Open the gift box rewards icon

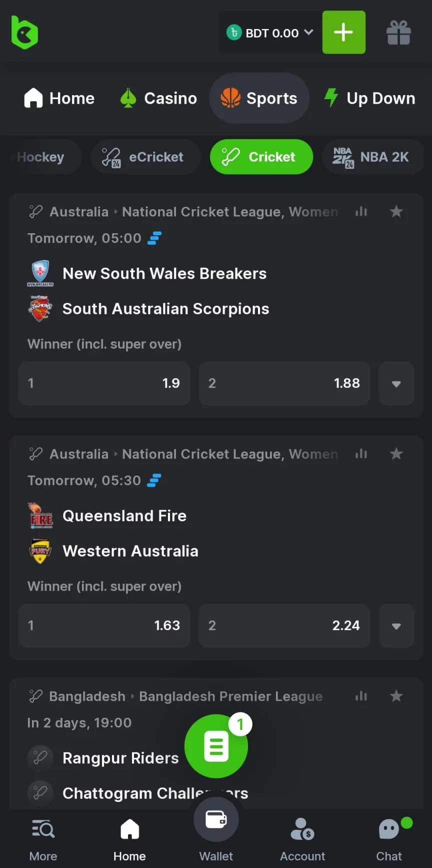(x=398, y=33)
